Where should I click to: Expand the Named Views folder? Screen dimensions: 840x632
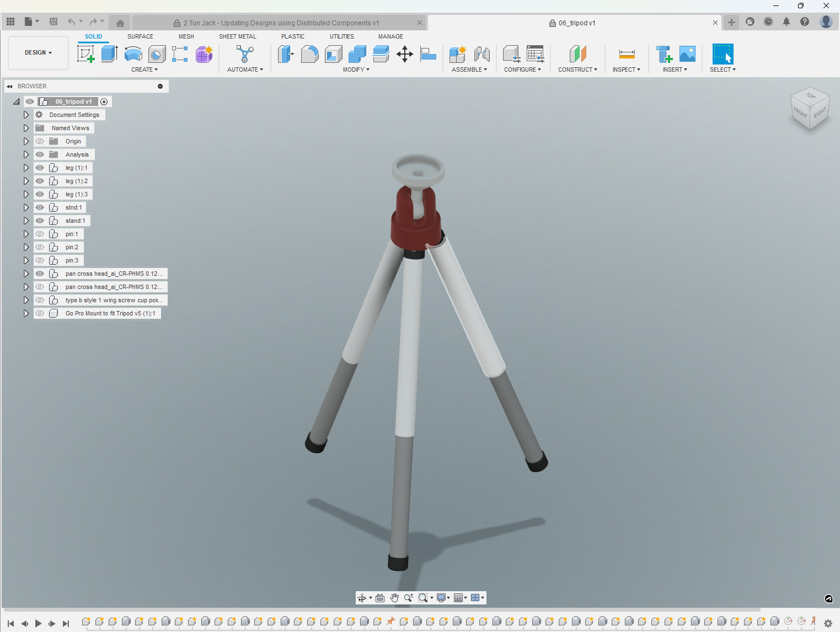click(x=26, y=128)
